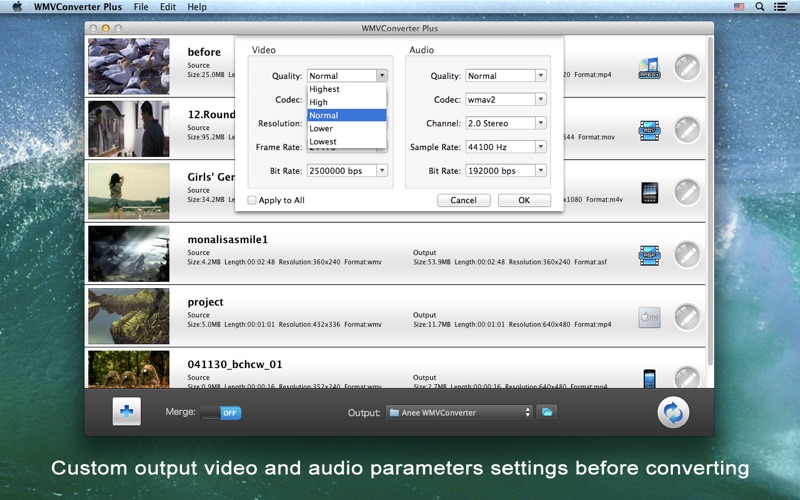Viewport: 800px width, 500px height.
Task: Open the Apple menu
Action: [17, 7]
